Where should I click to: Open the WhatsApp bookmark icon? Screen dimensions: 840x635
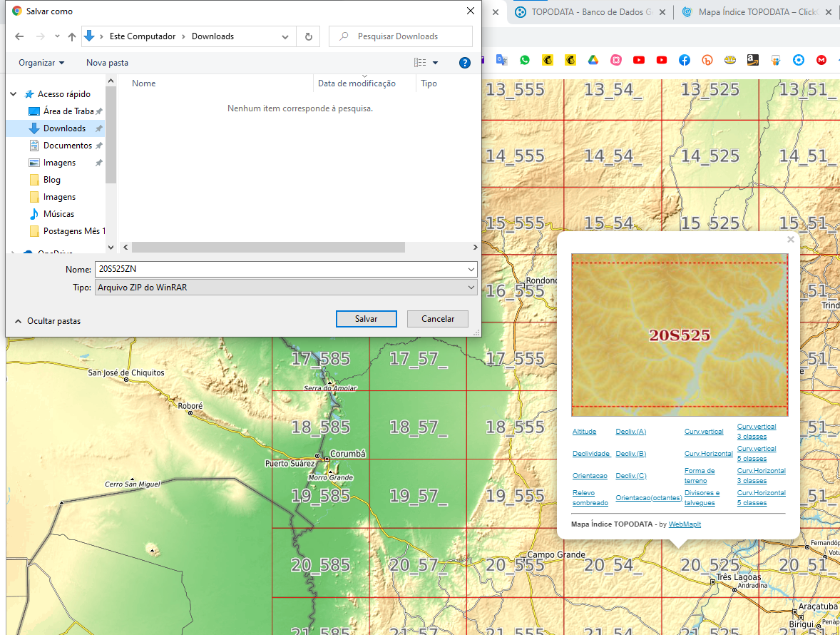(x=524, y=60)
